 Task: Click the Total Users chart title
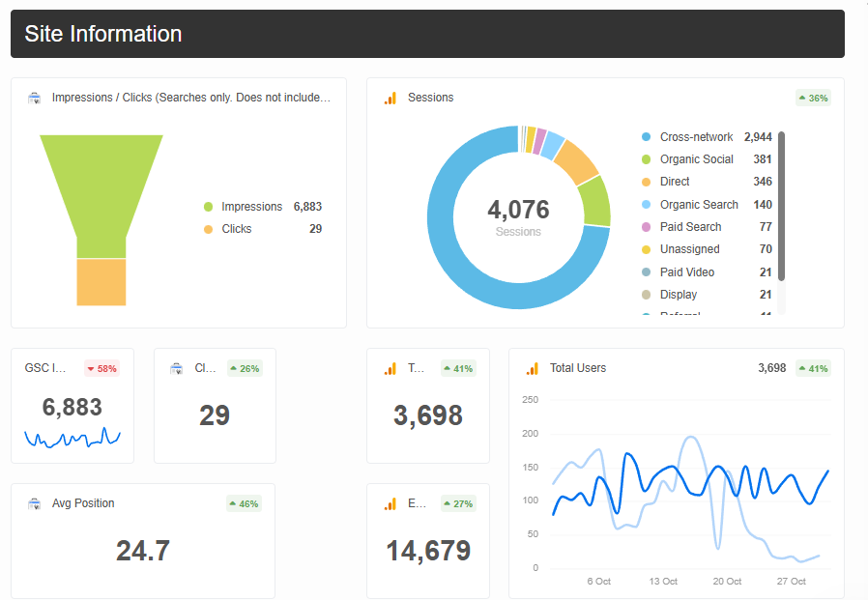coord(578,368)
